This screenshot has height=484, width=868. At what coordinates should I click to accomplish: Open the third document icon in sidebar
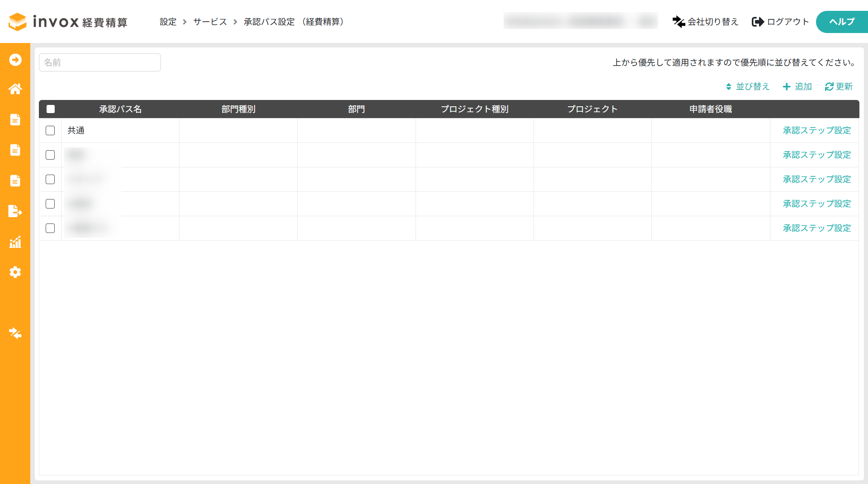pos(15,180)
